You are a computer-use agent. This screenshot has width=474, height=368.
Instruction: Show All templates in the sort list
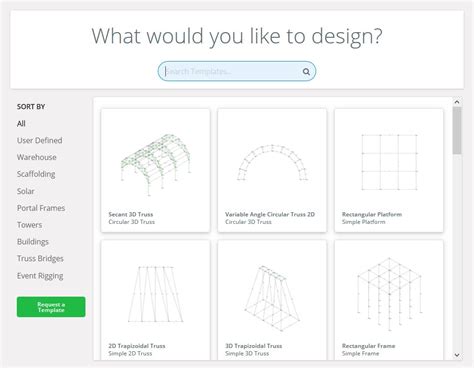point(21,124)
